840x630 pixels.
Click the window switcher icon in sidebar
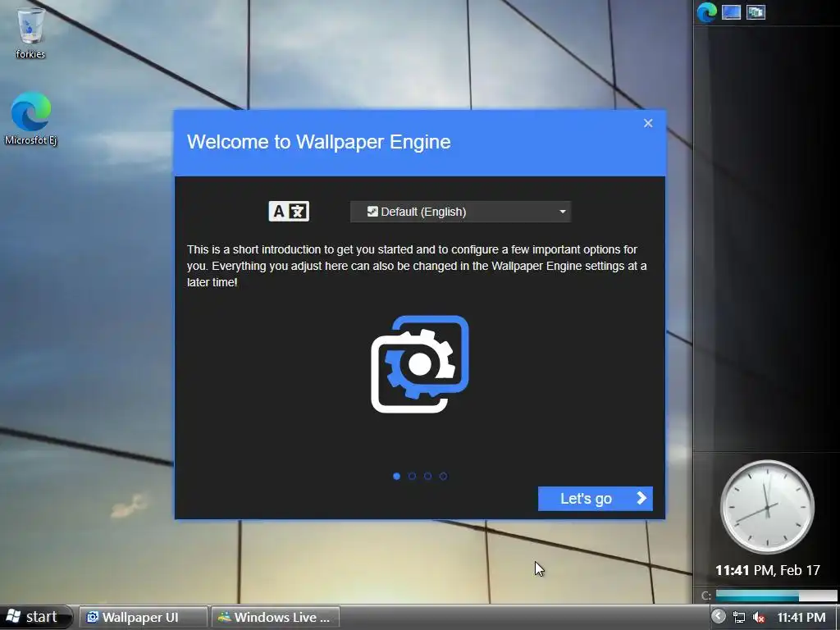tap(756, 12)
